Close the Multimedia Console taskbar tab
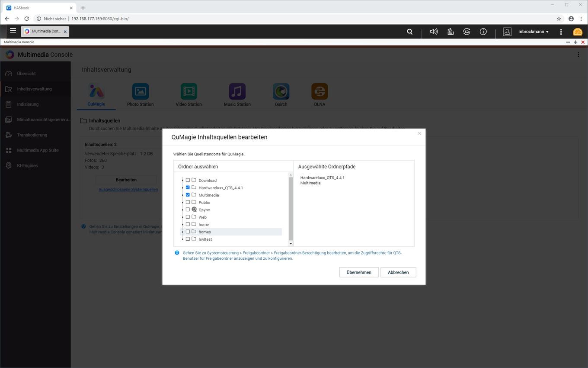The width and height of the screenshot is (588, 368). [65, 32]
